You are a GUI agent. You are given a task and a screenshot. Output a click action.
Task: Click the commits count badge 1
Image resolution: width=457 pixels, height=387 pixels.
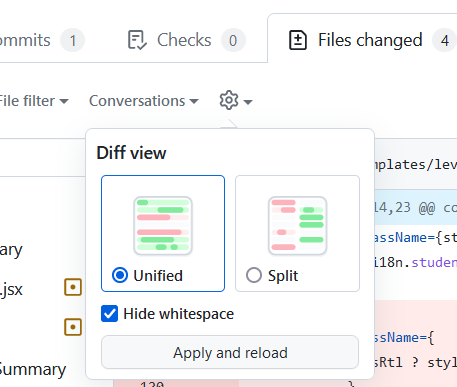[x=72, y=41]
